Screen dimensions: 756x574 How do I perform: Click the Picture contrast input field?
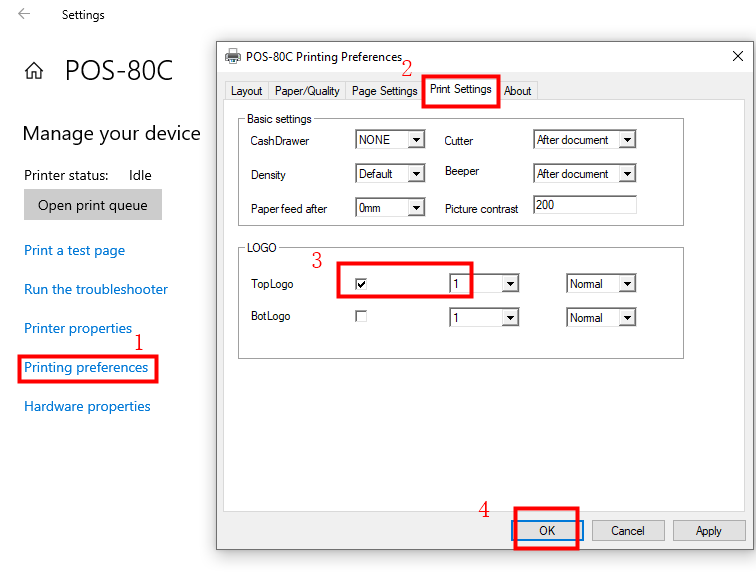(x=584, y=205)
